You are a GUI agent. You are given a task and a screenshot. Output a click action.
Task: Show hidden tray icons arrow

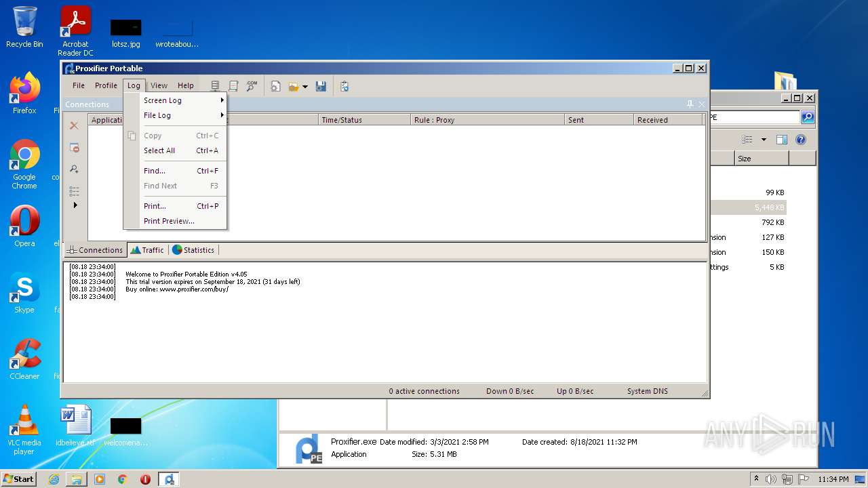pyautogui.click(x=756, y=479)
